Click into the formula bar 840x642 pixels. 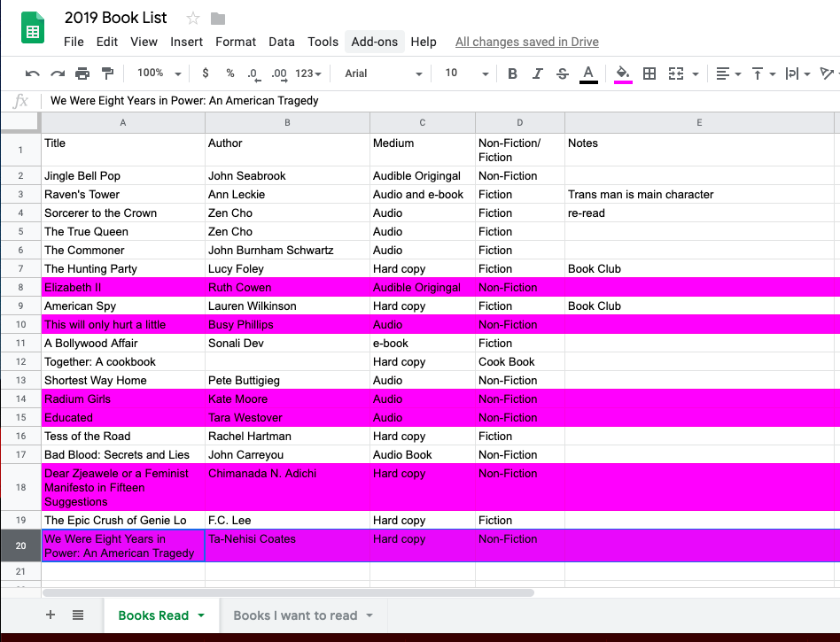439,101
